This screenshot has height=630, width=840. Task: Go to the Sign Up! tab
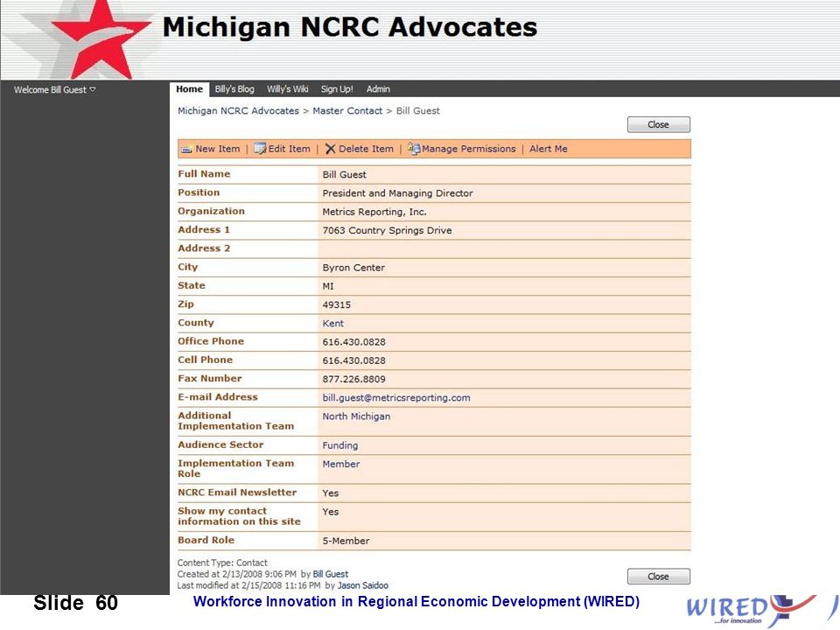tap(337, 89)
